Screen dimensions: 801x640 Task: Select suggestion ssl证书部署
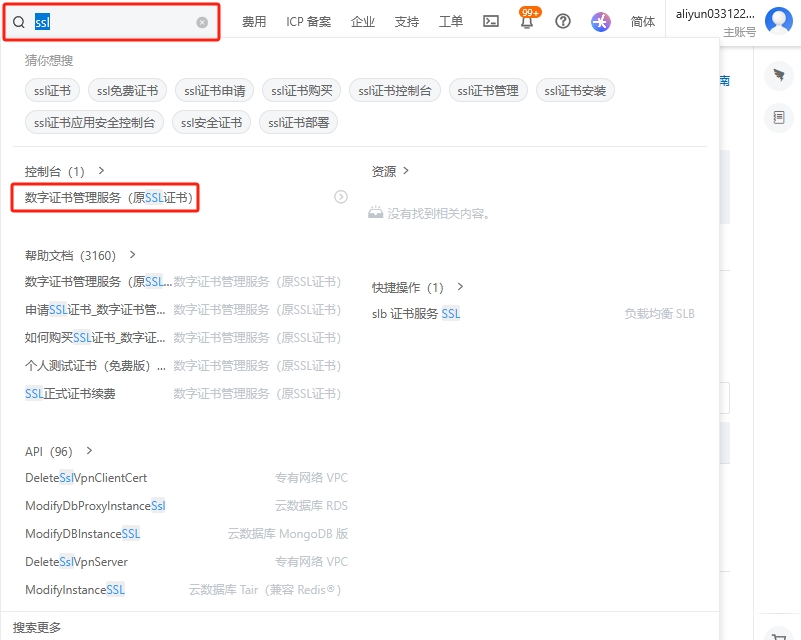(x=298, y=123)
